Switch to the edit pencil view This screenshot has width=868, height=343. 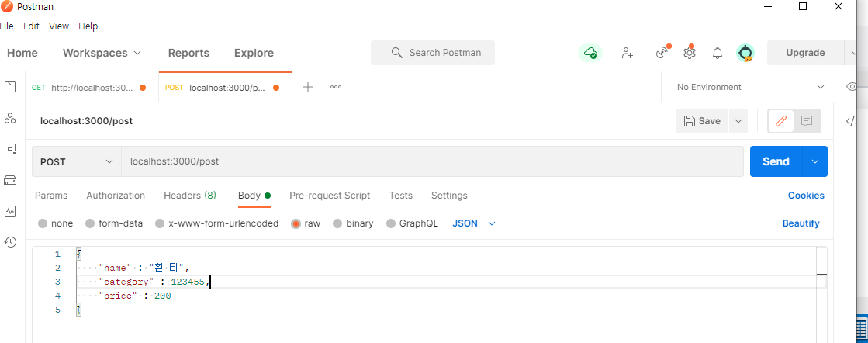tap(781, 121)
